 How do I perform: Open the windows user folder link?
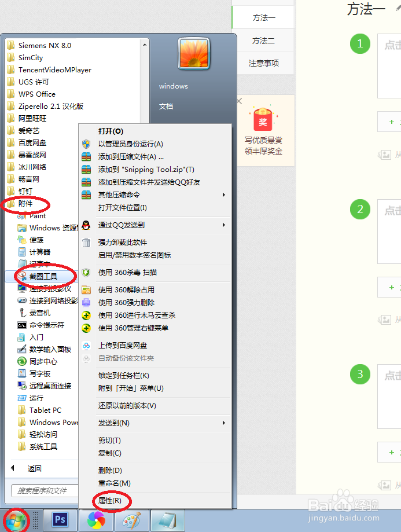click(x=174, y=86)
